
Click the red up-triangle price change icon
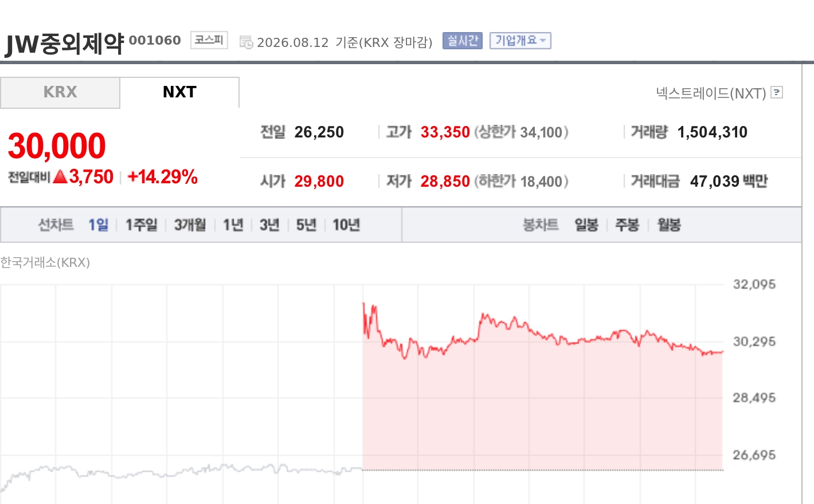coord(60,177)
